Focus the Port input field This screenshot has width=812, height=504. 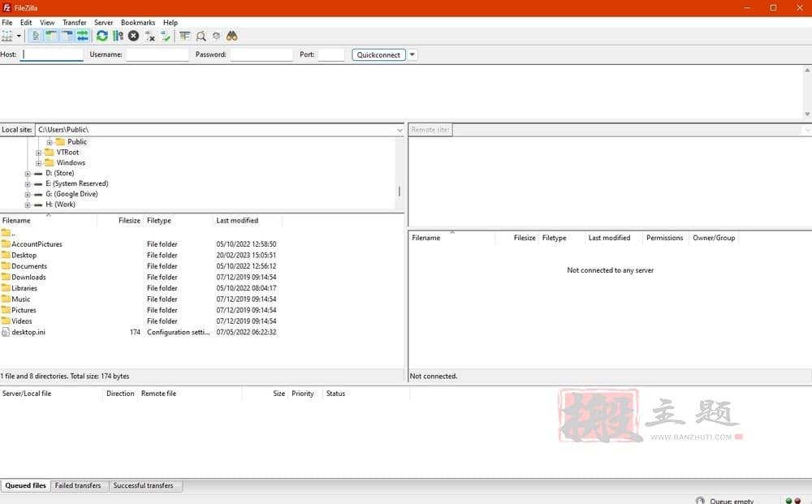[331, 54]
